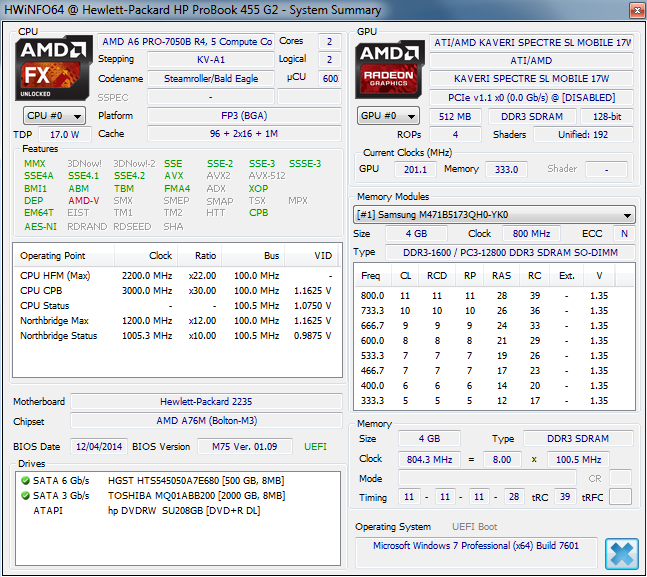Select the 400.0 frequency timing row

coord(494,385)
